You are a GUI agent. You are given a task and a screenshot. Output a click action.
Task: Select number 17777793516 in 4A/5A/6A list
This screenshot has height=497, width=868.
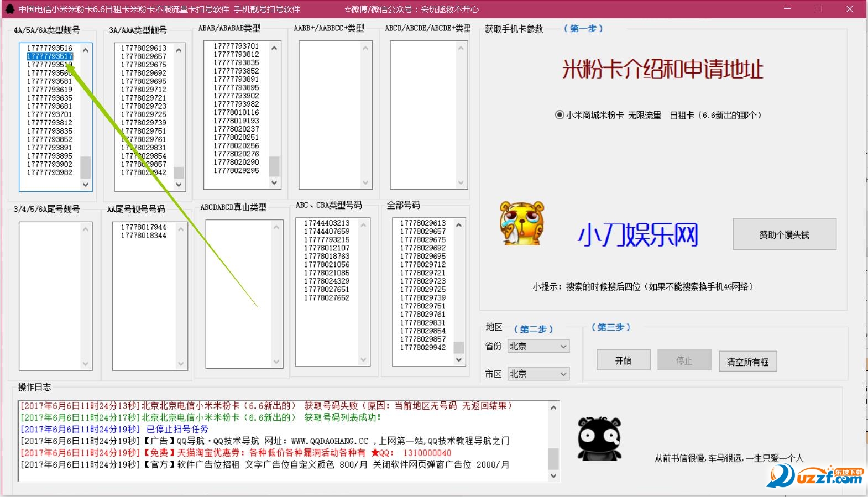click(50, 48)
